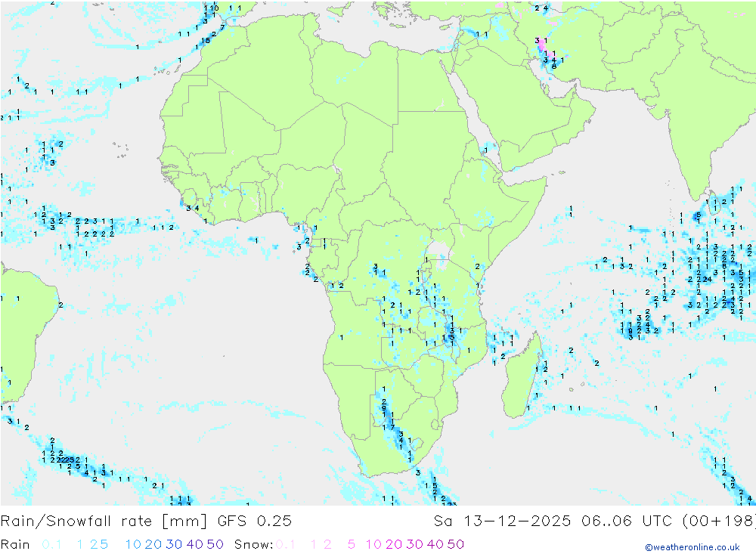The image size is (756, 554).
Task: Select the Rain legend value 20
Action: click(x=153, y=544)
